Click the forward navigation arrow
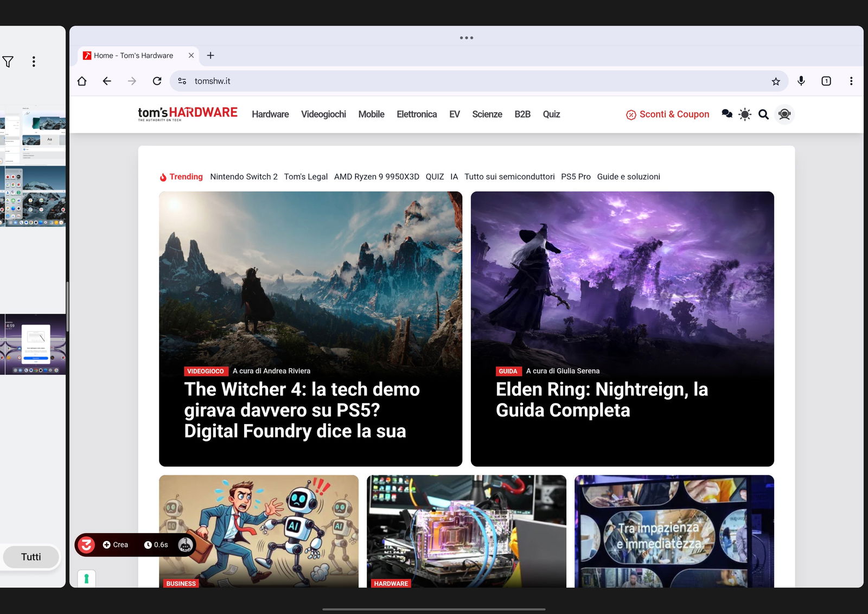The height and width of the screenshot is (614, 868). [132, 81]
